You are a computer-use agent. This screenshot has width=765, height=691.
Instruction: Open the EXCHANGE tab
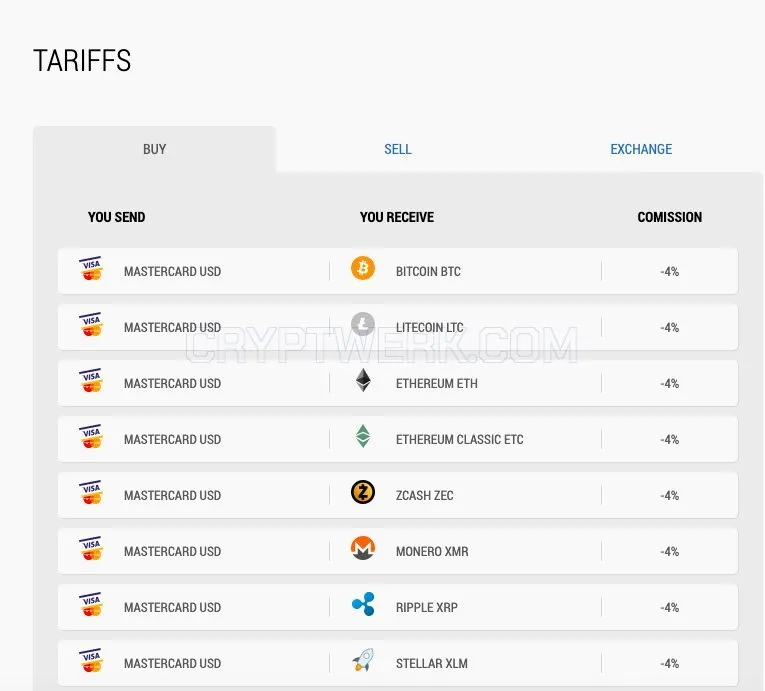641,149
